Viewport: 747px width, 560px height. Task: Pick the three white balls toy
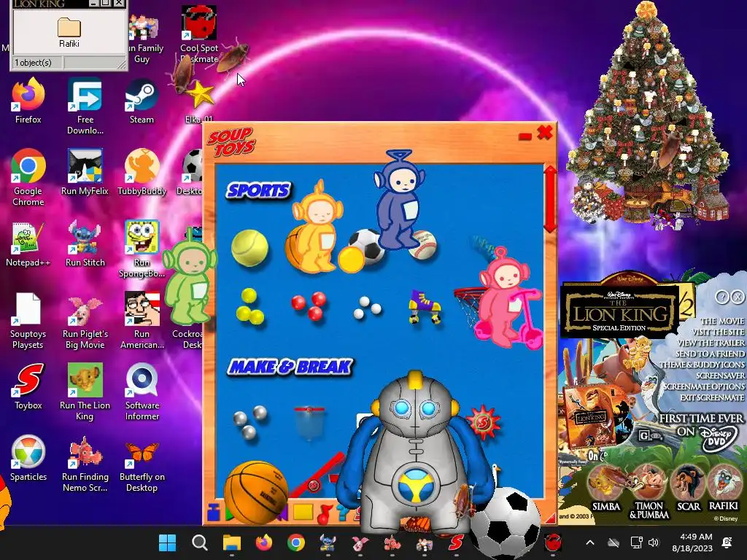click(x=367, y=307)
